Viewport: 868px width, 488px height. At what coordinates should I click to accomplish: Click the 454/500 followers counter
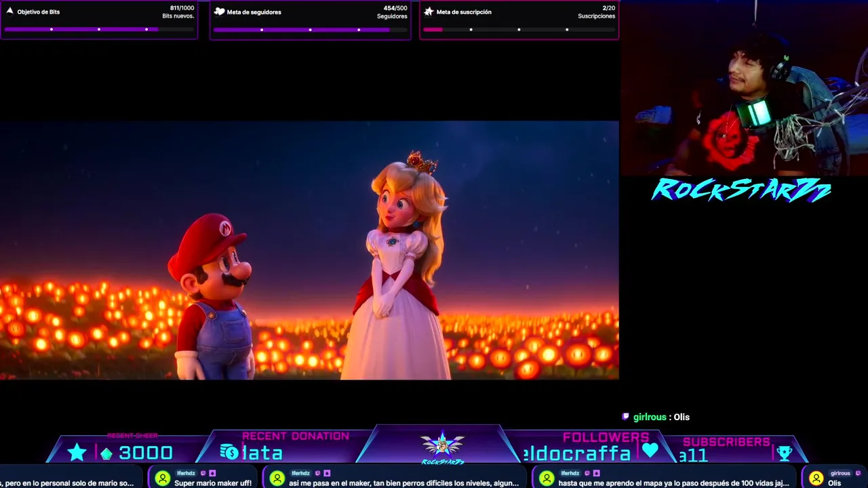[395, 8]
